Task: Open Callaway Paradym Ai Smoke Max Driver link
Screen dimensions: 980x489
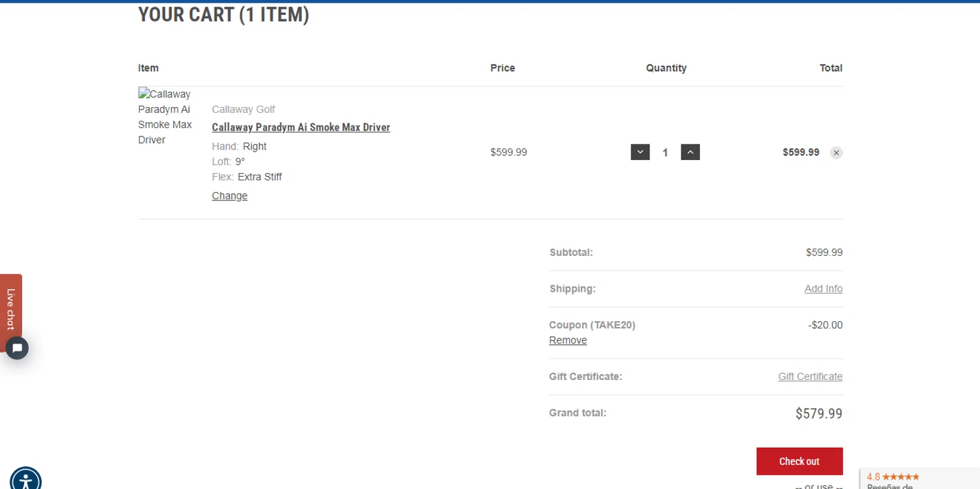Action: click(x=301, y=127)
